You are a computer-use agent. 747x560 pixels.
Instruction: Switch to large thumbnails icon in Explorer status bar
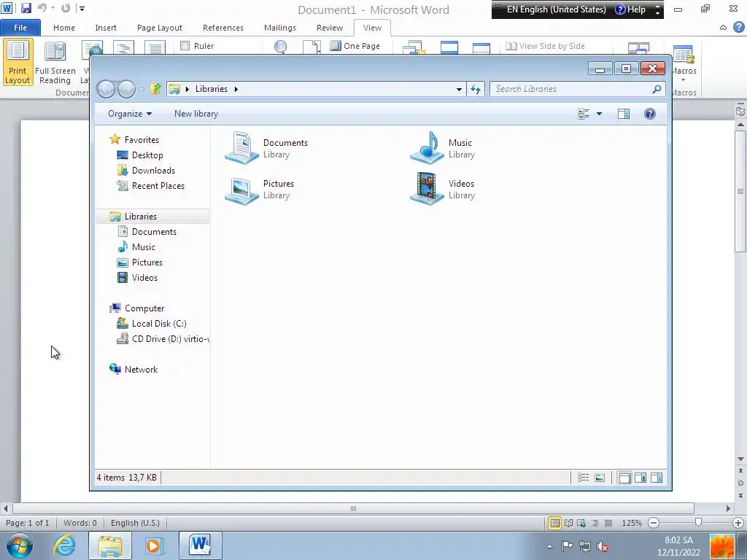(600, 477)
